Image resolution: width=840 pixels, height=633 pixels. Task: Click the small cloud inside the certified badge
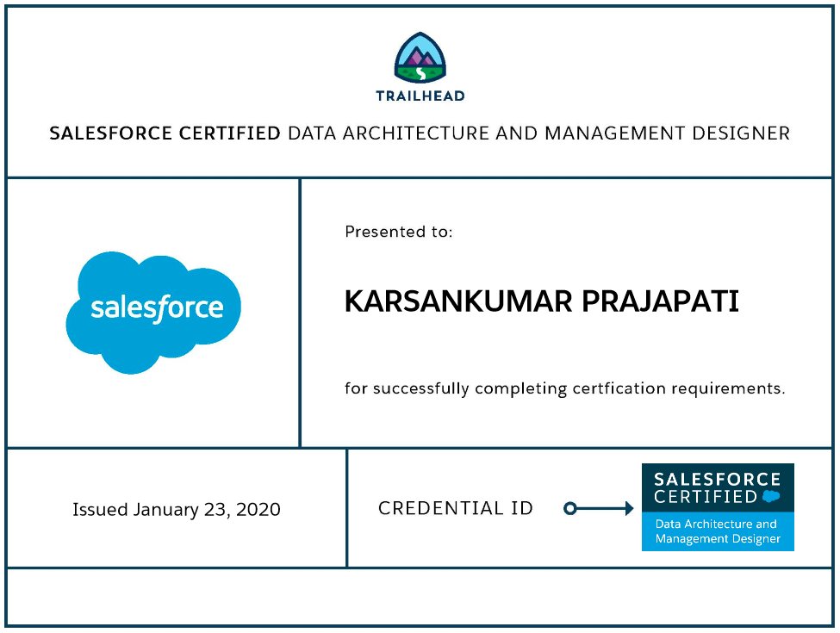click(772, 494)
